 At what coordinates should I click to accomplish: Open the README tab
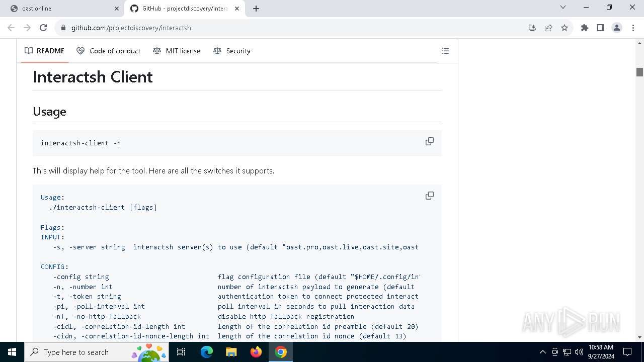pyautogui.click(x=45, y=51)
